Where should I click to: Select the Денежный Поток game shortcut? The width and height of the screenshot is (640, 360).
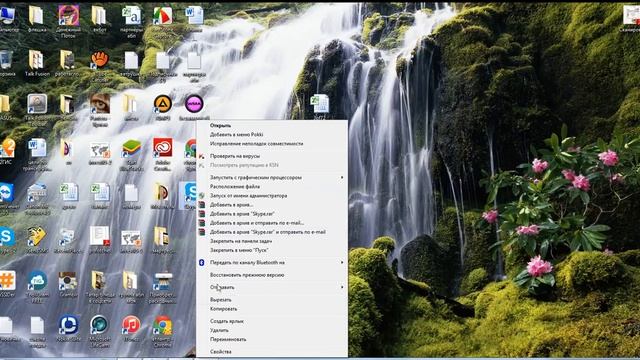(x=69, y=16)
